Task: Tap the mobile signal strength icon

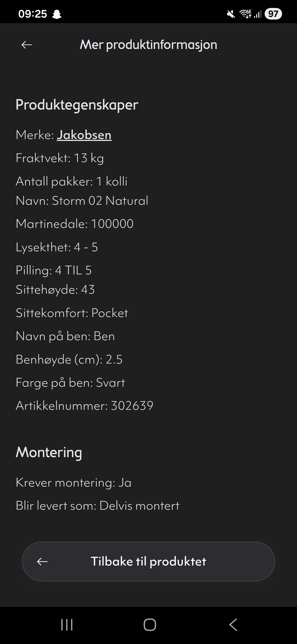Action: [x=258, y=14]
